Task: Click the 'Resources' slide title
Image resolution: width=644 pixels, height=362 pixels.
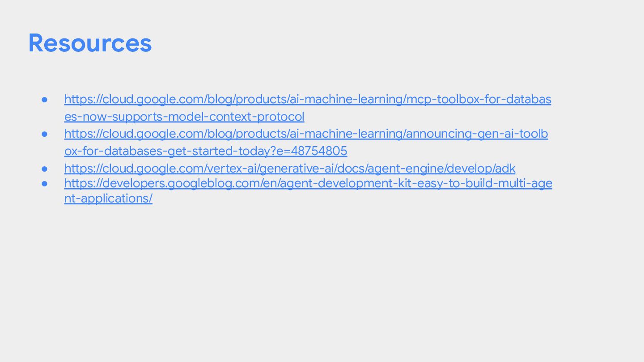Action: click(x=90, y=43)
